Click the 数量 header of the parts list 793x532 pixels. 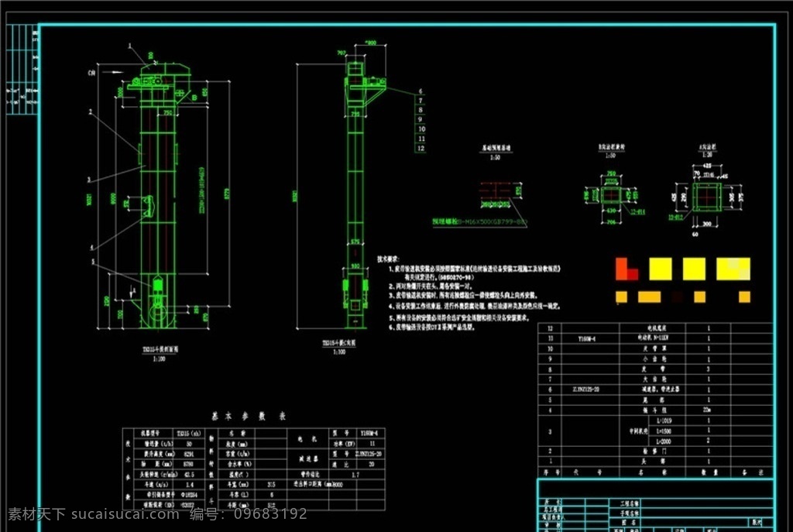point(709,472)
